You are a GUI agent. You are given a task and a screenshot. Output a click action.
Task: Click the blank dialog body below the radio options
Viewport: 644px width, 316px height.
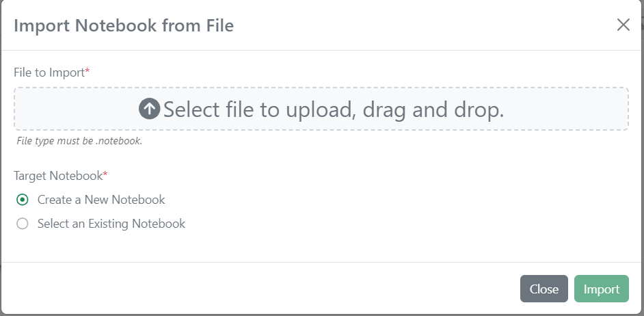pyautogui.click(x=321, y=246)
